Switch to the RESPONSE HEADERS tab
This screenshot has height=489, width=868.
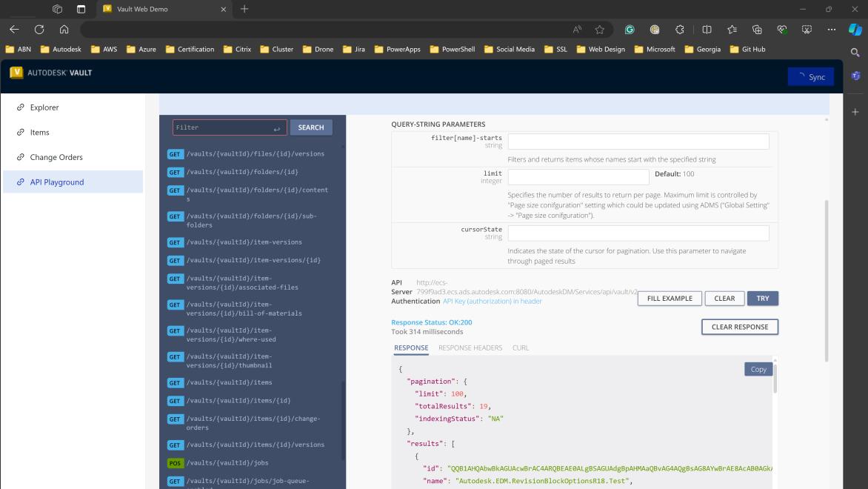[x=470, y=347]
